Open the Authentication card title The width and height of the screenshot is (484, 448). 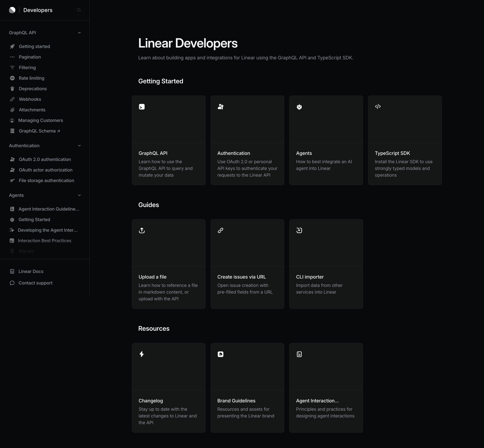pyautogui.click(x=234, y=153)
